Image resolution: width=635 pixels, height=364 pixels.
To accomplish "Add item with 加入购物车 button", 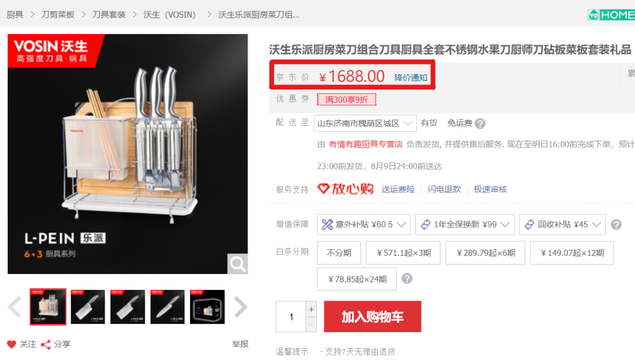I will pyautogui.click(x=373, y=316).
